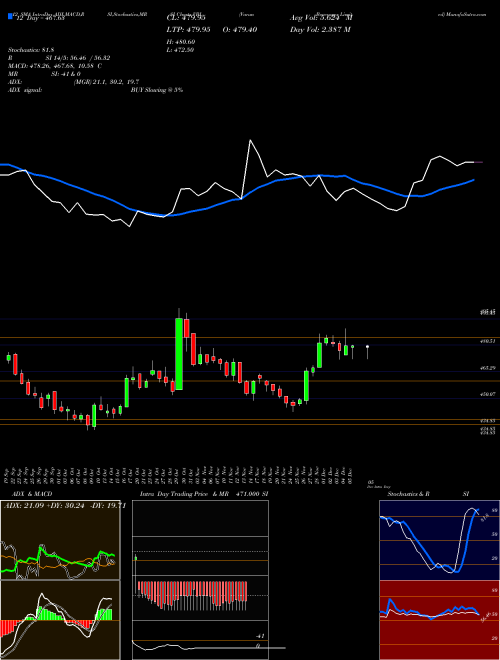The width and height of the screenshot is (500, 660).
Task: Click the 480.51 price axis label
Action: point(489,342)
